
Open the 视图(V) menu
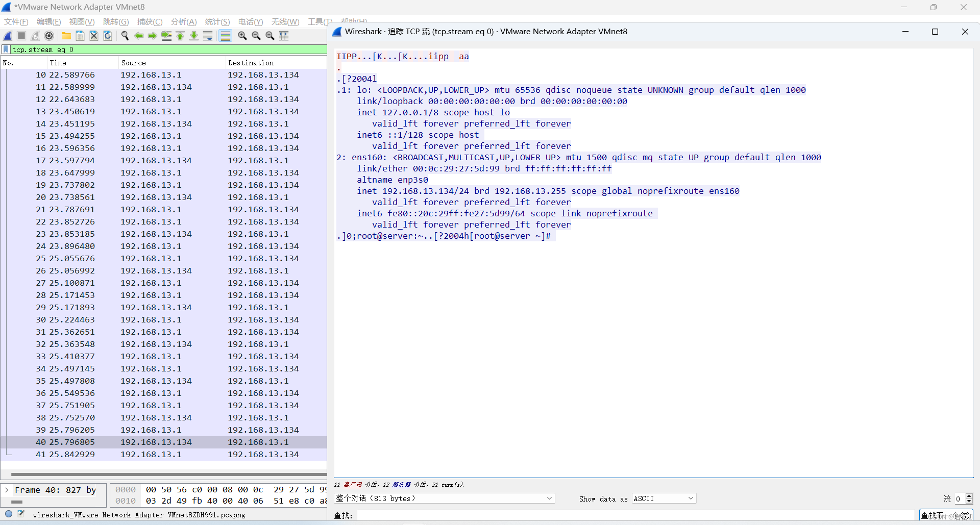(82, 22)
